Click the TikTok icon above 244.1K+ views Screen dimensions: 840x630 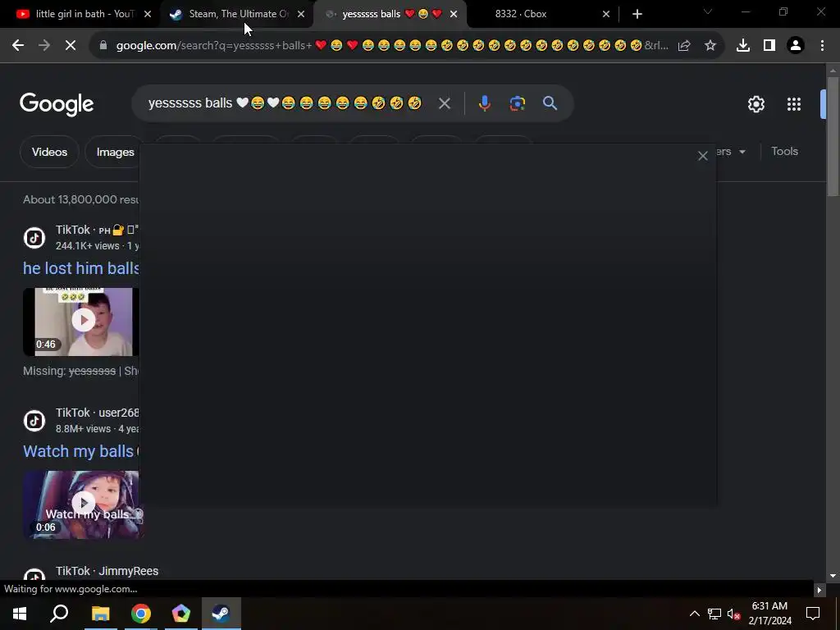tap(34, 237)
